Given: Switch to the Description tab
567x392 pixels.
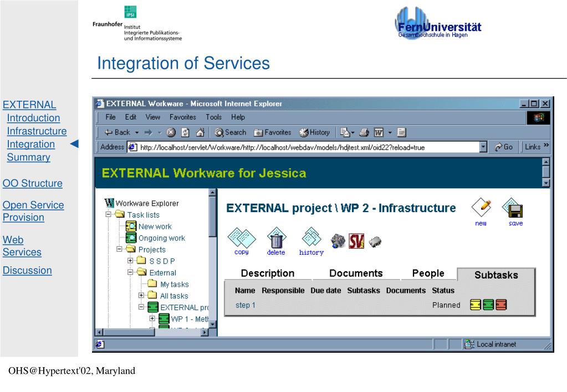Looking at the screenshot, I should (268, 273).
